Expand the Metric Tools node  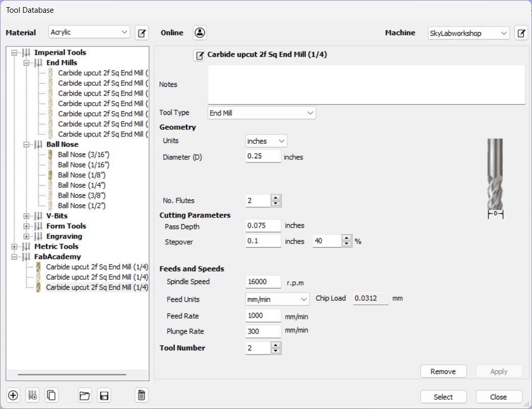coord(14,246)
